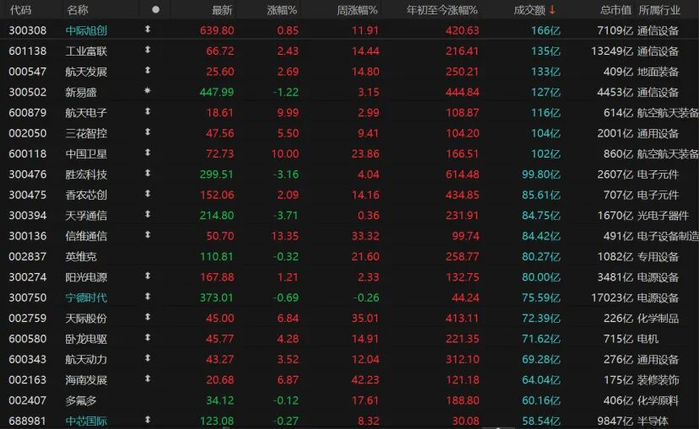Click the circle dot icon in header row
The width and height of the screenshot is (700, 429).
pyautogui.click(x=155, y=9)
